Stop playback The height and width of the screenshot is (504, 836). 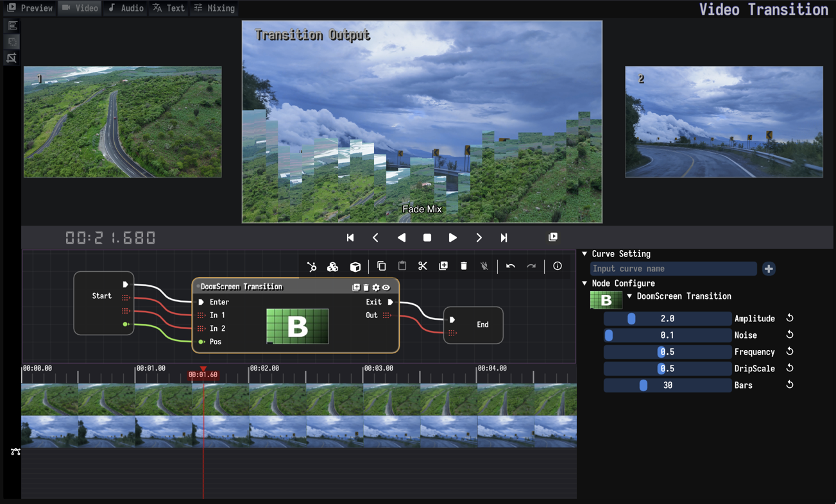click(x=427, y=238)
